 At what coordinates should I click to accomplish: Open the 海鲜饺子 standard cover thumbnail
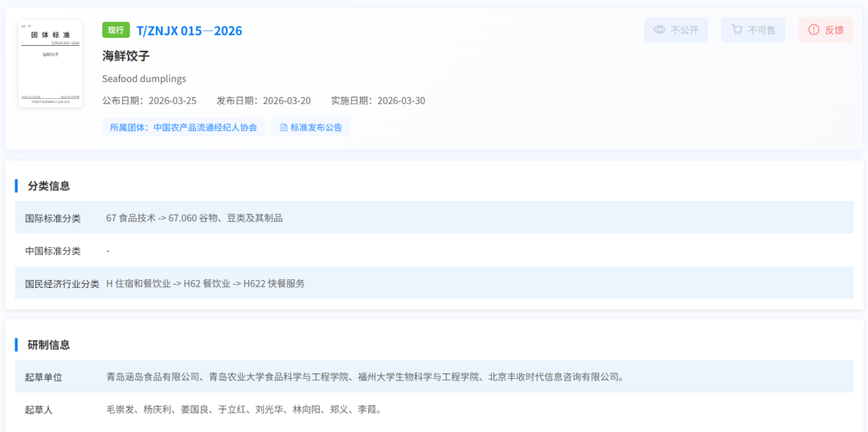[x=51, y=64]
